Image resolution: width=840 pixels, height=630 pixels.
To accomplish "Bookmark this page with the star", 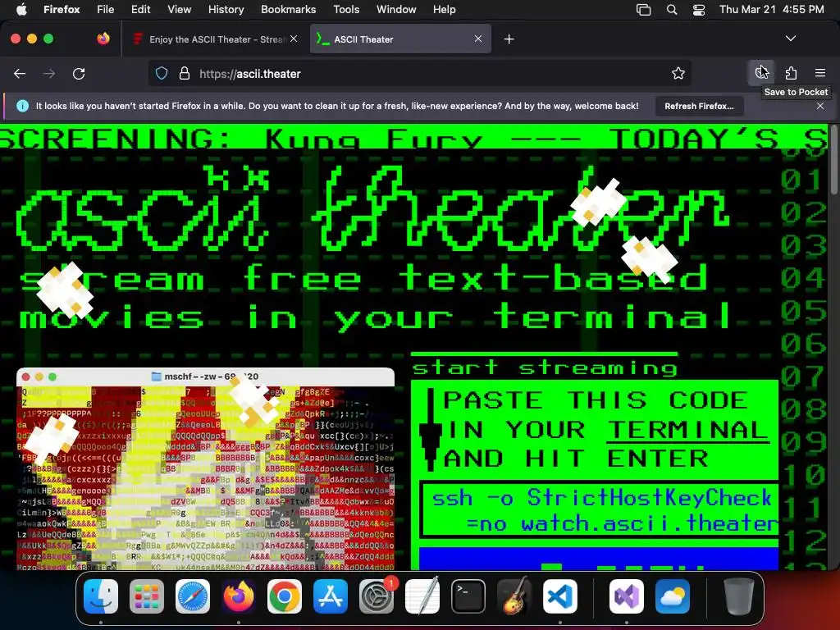I will point(678,73).
